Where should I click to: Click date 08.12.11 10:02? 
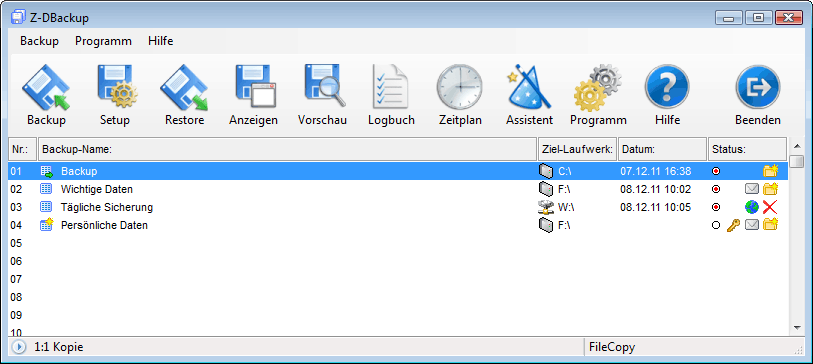point(655,189)
